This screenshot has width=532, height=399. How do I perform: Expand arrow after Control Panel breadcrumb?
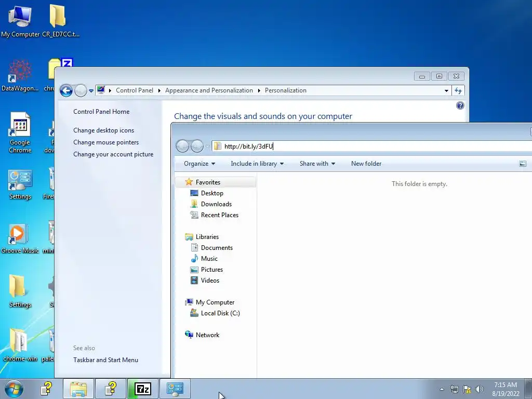159,90
